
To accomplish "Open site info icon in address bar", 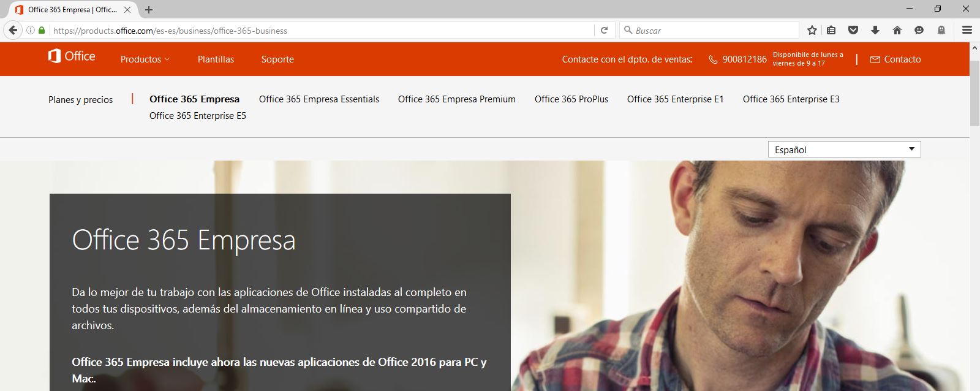I will [x=30, y=30].
